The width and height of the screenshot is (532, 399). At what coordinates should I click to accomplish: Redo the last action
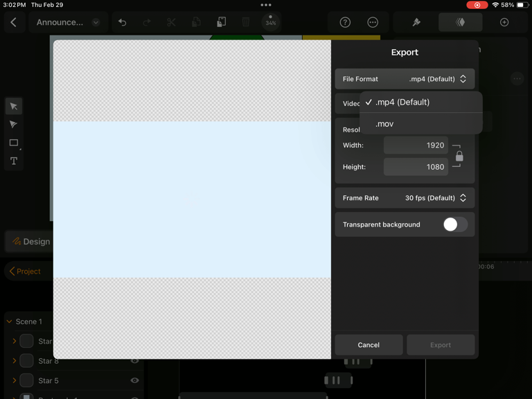[147, 22]
